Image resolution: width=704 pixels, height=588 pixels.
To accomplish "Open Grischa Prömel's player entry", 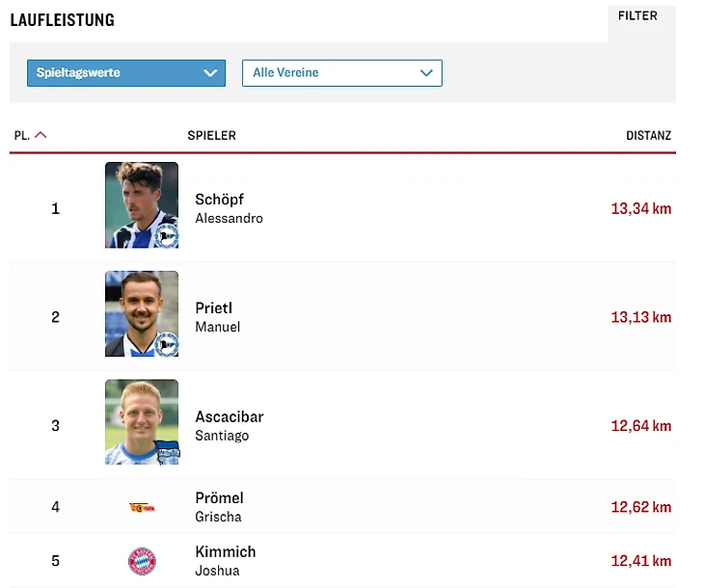I will coord(219,498).
